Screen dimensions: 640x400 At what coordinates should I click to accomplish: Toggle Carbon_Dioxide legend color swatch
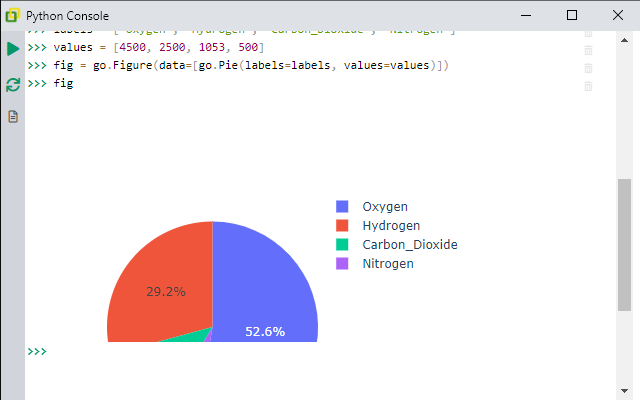(x=342, y=244)
